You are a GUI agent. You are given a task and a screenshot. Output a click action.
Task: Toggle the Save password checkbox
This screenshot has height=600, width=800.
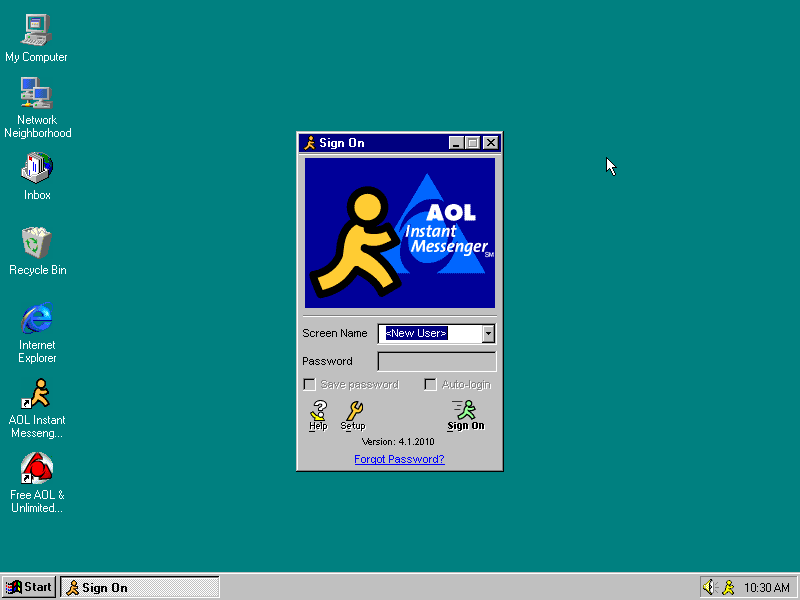point(309,384)
